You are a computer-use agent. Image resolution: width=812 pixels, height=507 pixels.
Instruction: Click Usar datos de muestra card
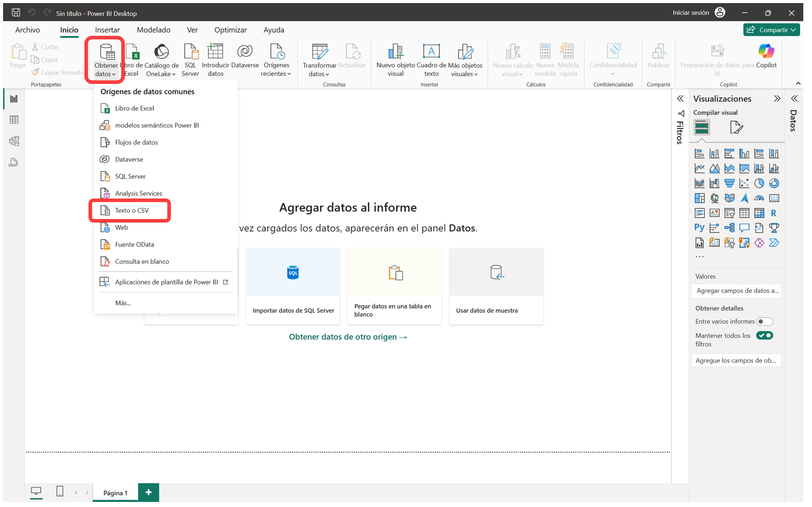click(x=496, y=286)
